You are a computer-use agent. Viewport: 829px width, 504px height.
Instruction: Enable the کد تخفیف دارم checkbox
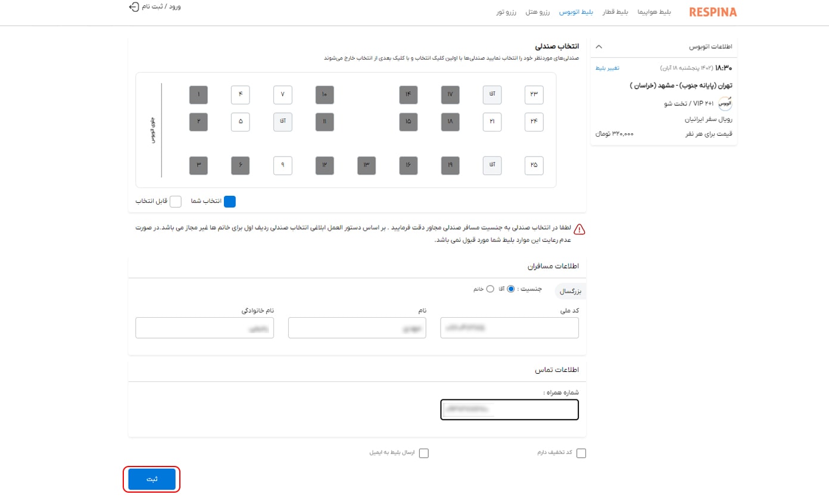point(581,453)
